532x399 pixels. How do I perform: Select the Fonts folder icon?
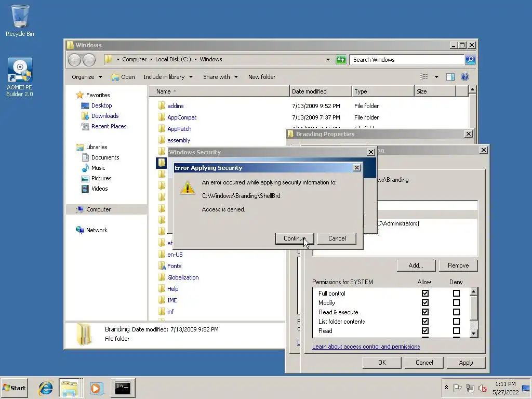(162, 266)
